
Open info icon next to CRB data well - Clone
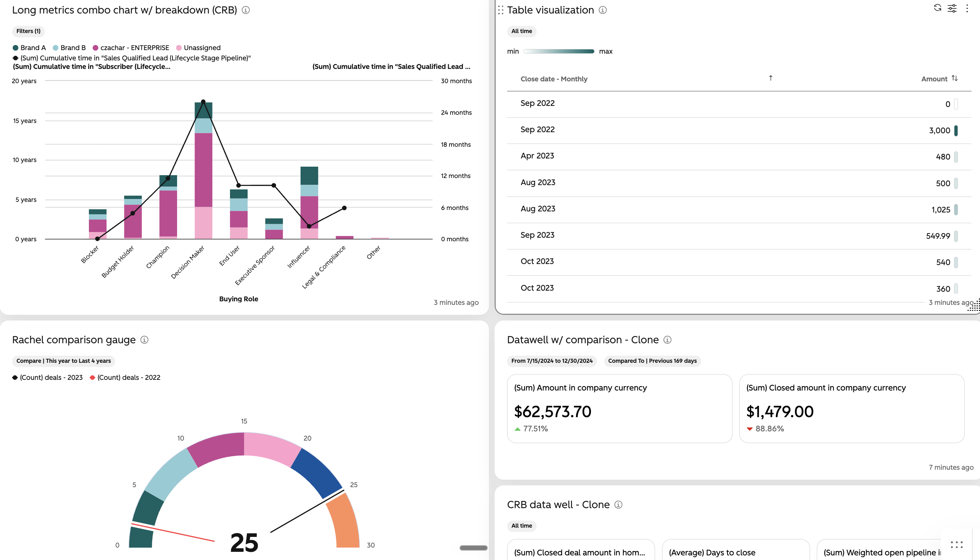(x=618, y=505)
